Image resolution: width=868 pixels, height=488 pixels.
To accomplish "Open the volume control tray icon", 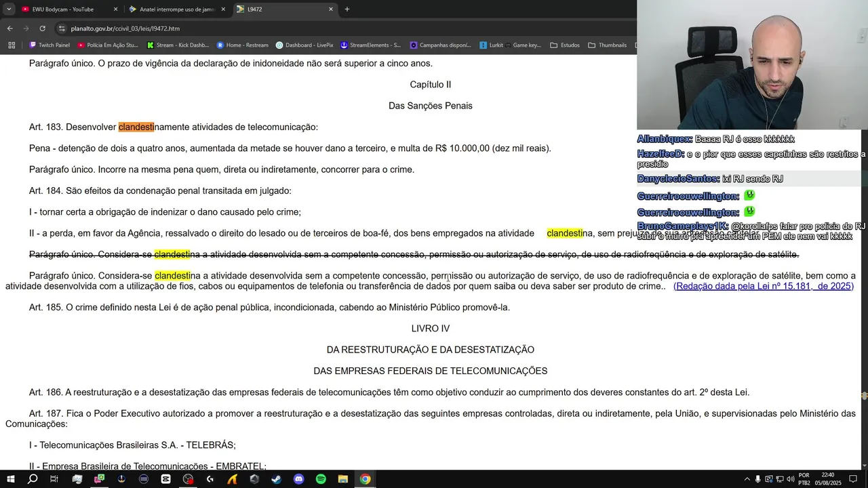I will coord(791,479).
